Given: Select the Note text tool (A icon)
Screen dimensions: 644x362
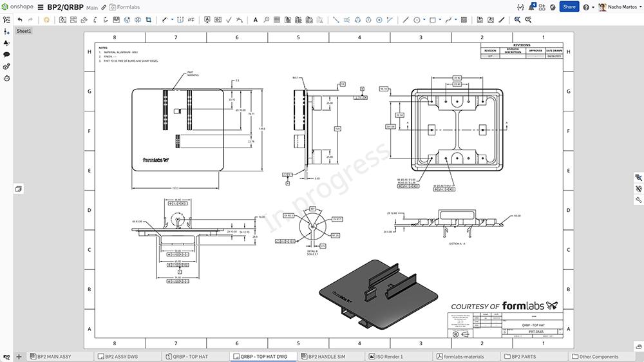Looking at the screenshot, I should coord(255,20).
